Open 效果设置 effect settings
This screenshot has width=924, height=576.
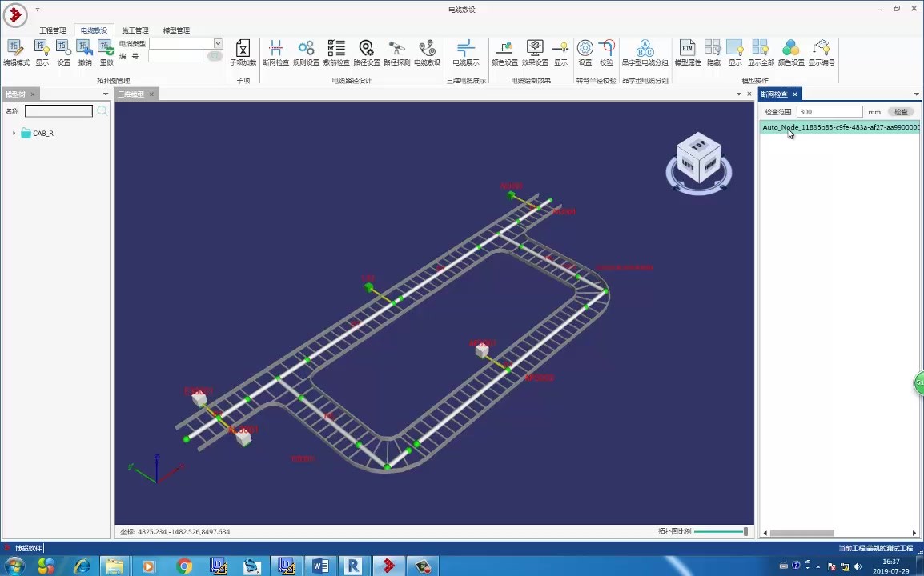tap(535, 53)
